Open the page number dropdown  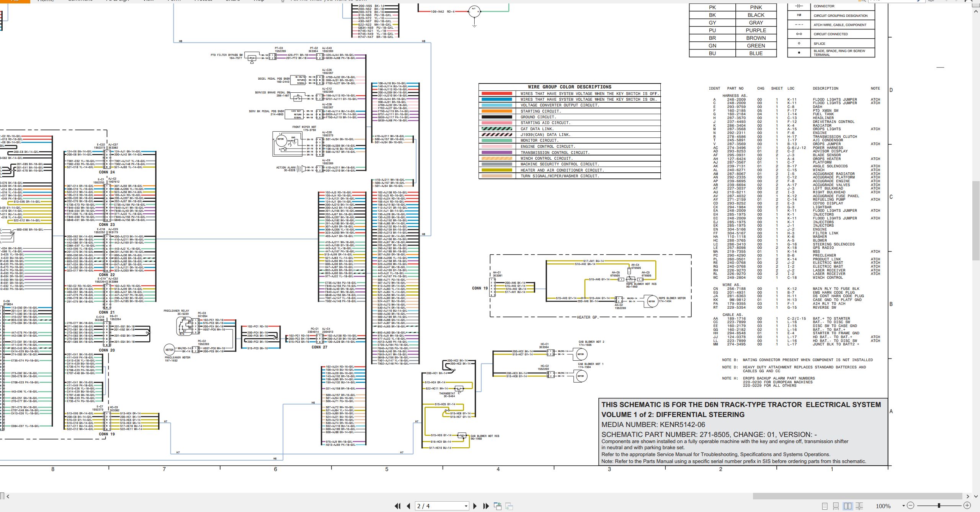click(466, 506)
